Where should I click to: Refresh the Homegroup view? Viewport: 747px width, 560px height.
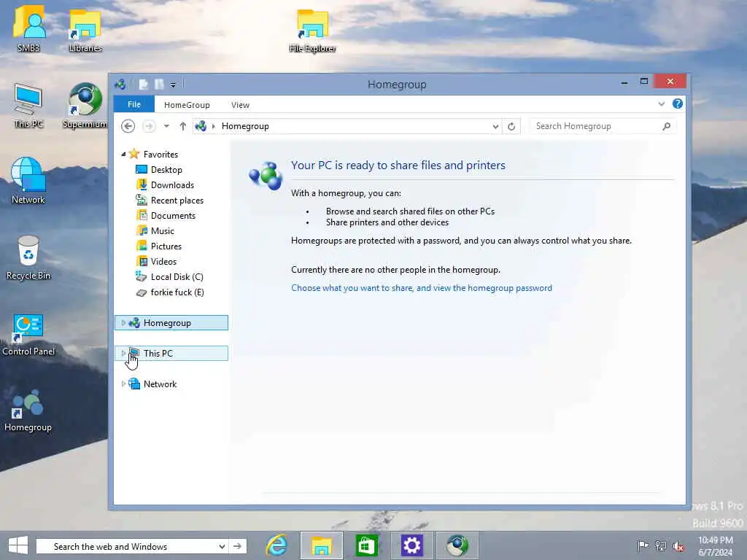point(511,126)
